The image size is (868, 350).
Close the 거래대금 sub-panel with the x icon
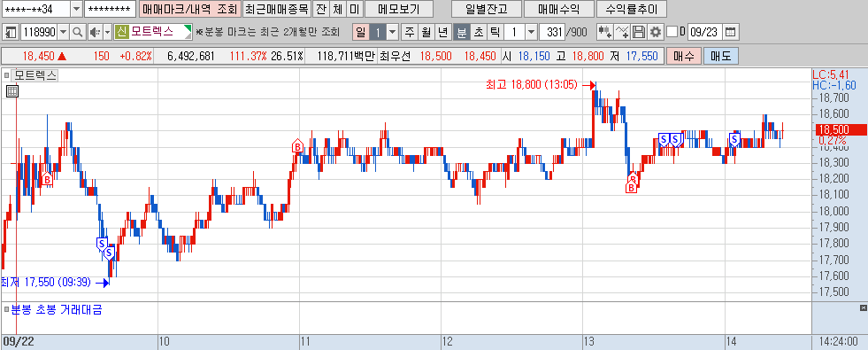(863, 307)
